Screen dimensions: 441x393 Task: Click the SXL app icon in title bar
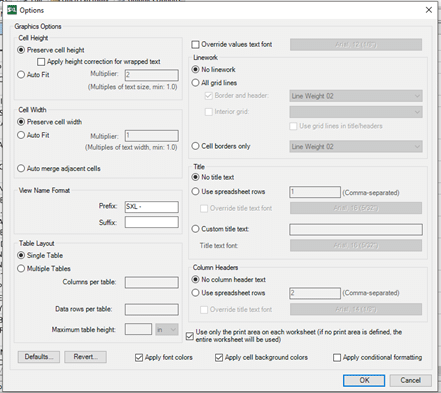[x=12, y=10]
